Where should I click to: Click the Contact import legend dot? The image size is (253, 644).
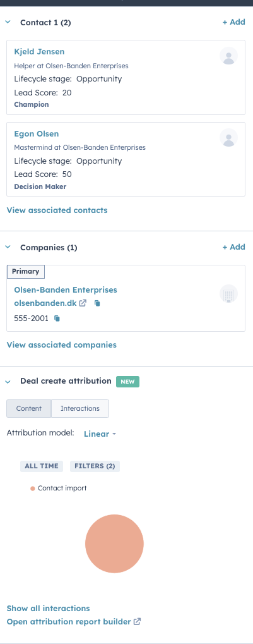[32, 489]
